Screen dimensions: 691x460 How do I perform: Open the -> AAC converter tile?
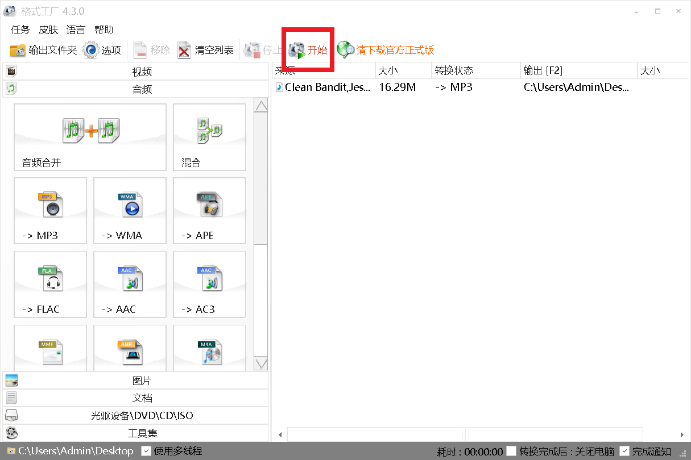(130, 284)
